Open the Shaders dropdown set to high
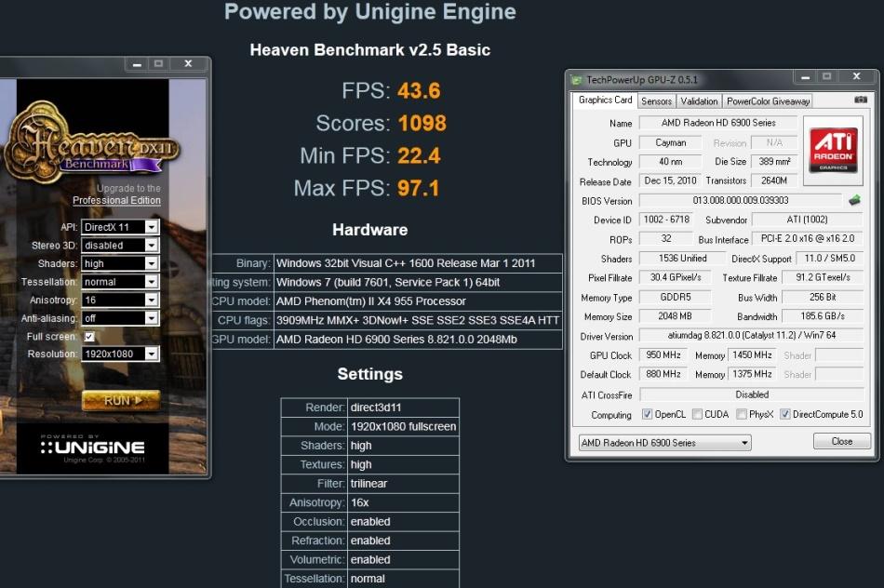Screen dimensions: 884x588 click(x=120, y=263)
